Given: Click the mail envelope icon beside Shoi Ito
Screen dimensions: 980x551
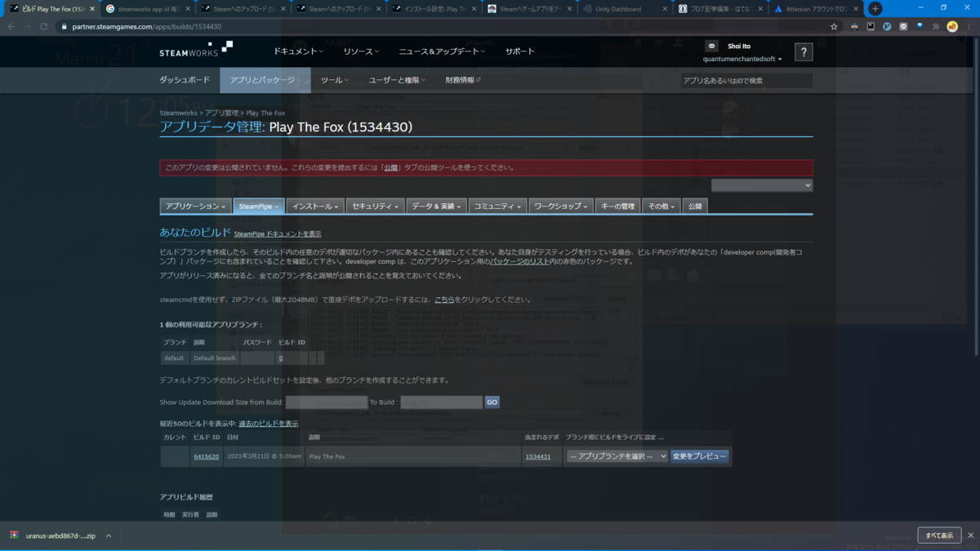Looking at the screenshot, I should click(711, 47).
